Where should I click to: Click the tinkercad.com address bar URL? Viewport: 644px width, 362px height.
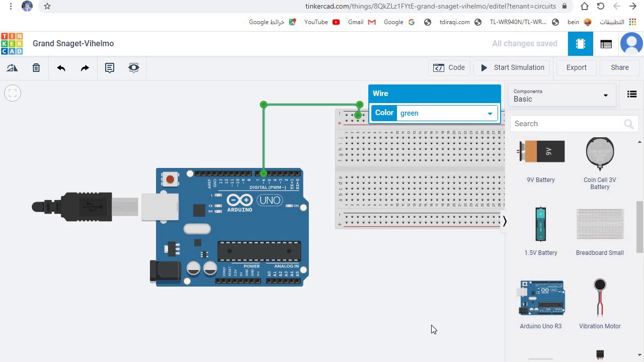click(431, 7)
